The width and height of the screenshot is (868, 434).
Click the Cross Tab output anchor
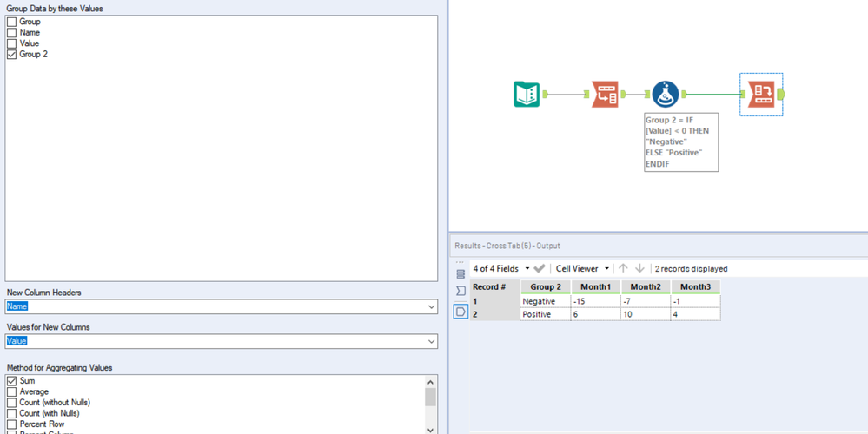(x=780, y=95)
